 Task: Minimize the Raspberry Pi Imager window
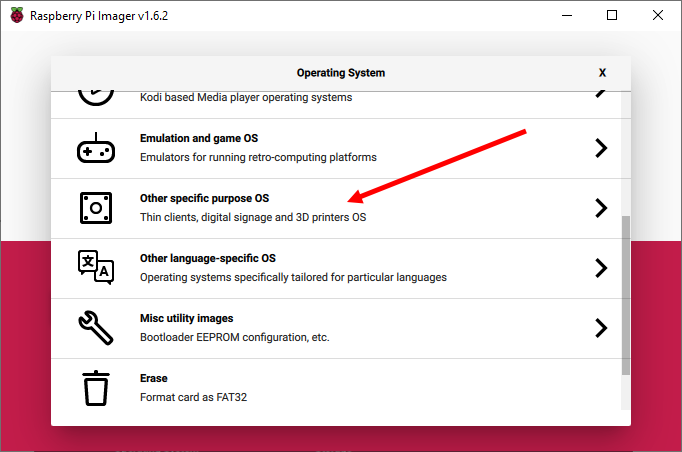click(567, 15)
